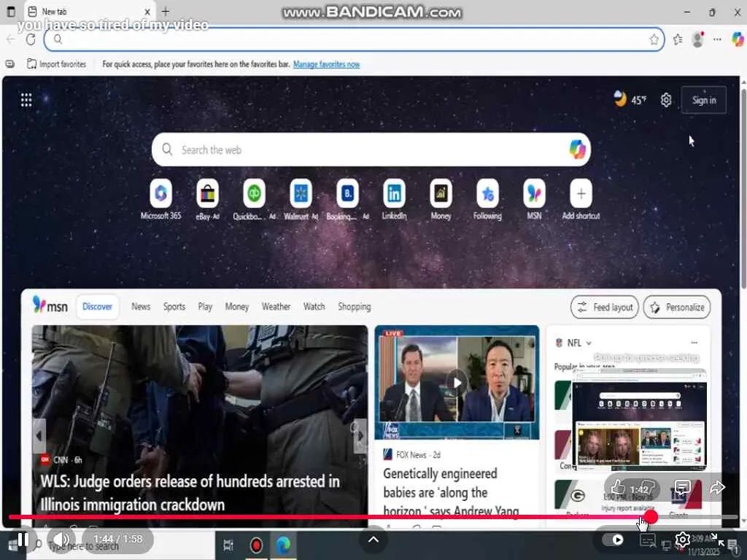The width and height of the screenshot is (747, 560).
Task: Click the Edge icon in taskbar
Action: click(284, 545)
